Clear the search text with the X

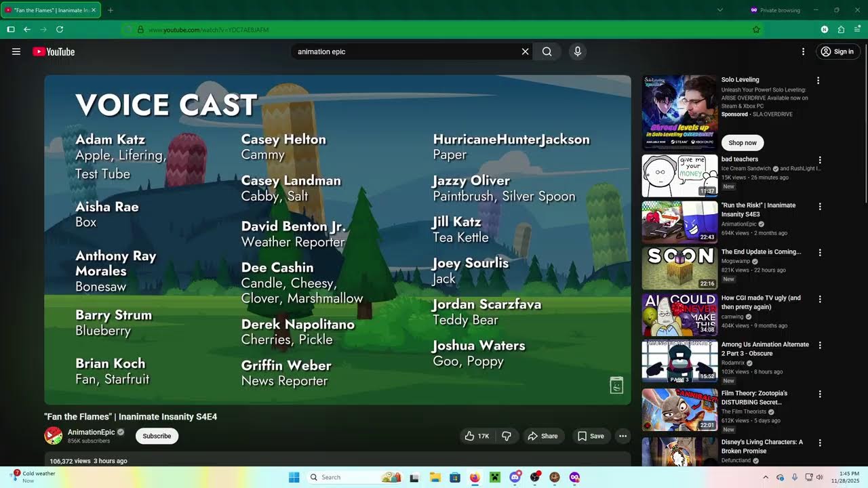(525, 52)
